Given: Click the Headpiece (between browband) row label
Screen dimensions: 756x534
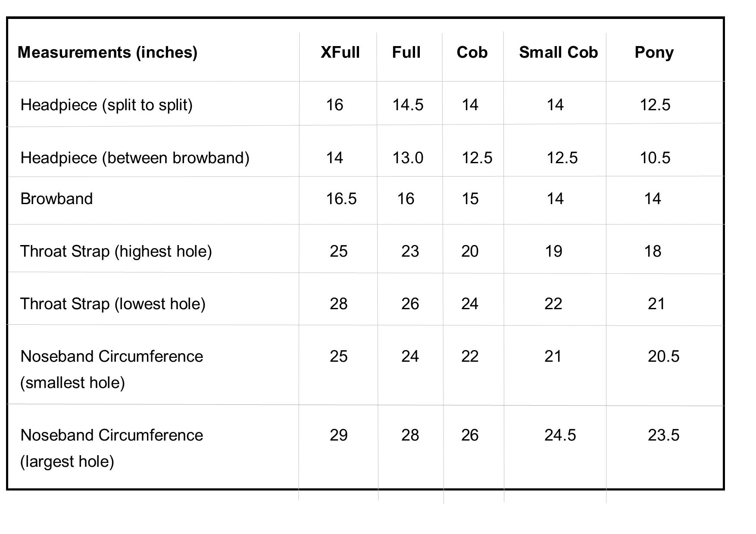Looking at the screenshot, I should pos(135,158).
